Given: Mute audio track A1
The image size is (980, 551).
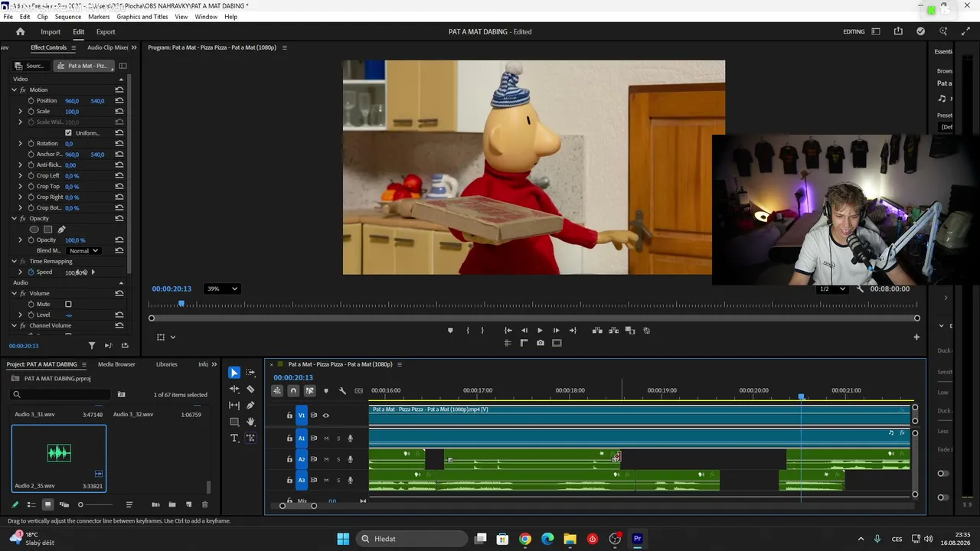Looking at the screenshot, I should 326,439.
